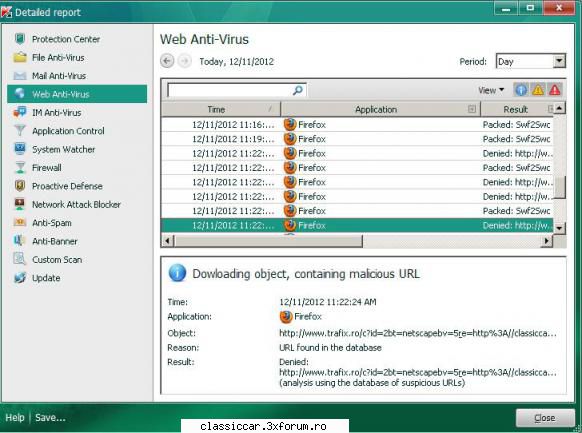Close the window with the red X
The width and height of the screenshot is (582, 433).
pos(559,8)
